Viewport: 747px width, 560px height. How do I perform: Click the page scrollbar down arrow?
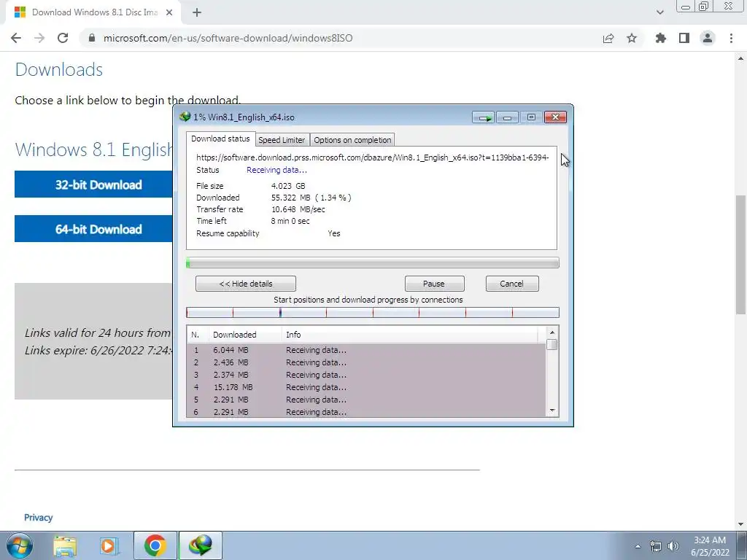coord(741,524)
